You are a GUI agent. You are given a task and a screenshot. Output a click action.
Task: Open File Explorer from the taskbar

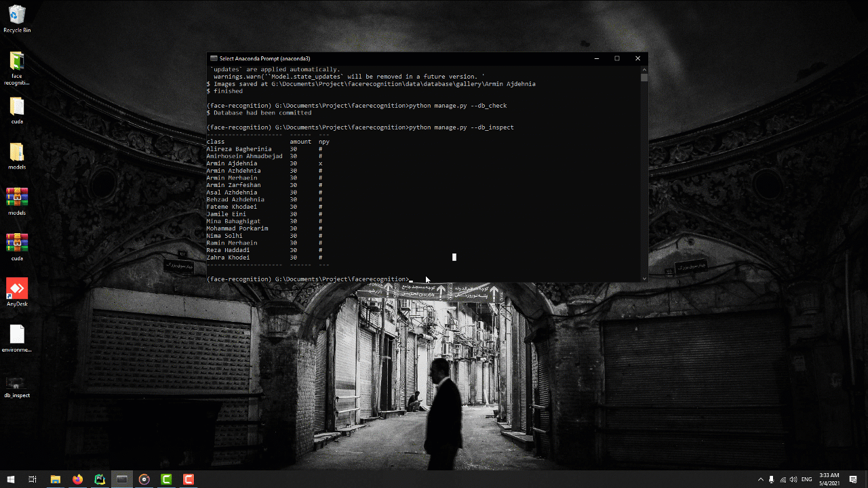[56, 479]
